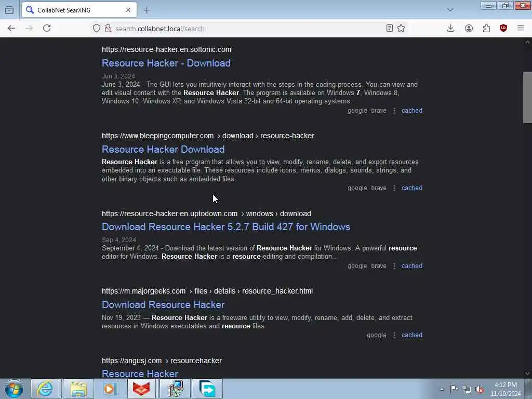Viewport: 532px width, 399px height.
Task: Open the Downloads toolbar icon
Action: 450,29
